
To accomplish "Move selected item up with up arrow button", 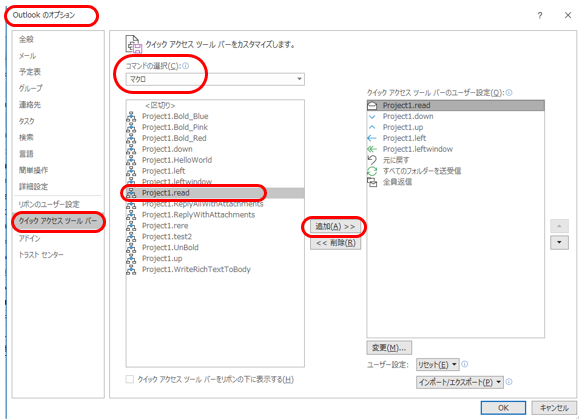I will [559, 226].
